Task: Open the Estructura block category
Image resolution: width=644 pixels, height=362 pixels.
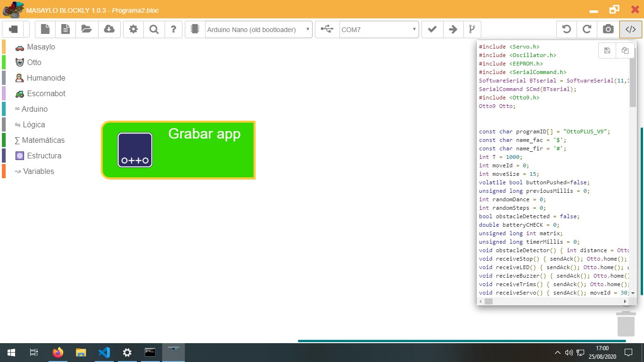Action: click(38, 156)
